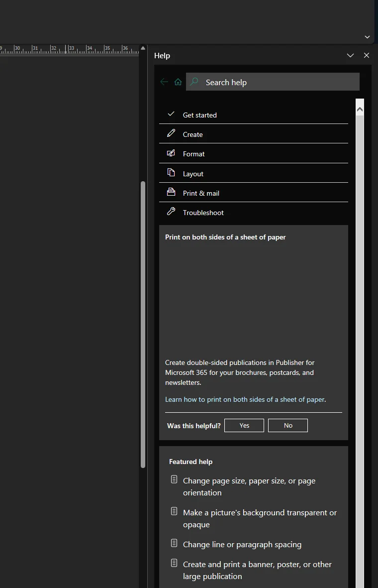Image resolution: width=378 pixels, height=588 pixels.
Task: Open Create and print a banner article
Action: (257, 570)
